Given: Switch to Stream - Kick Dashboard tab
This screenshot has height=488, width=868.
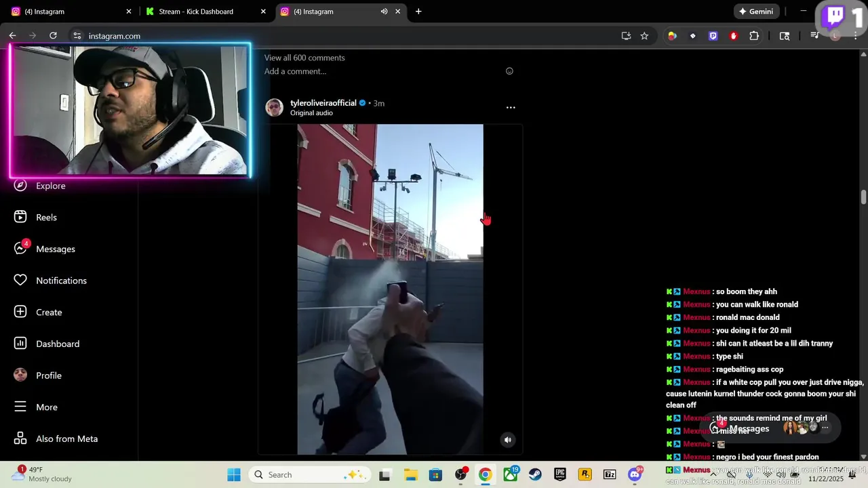Looking at the screenshot, I should (205, 12).
